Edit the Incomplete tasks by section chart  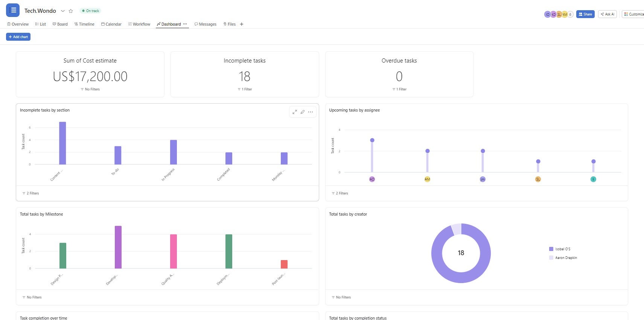pyautogui.click(x=303, y=112)
